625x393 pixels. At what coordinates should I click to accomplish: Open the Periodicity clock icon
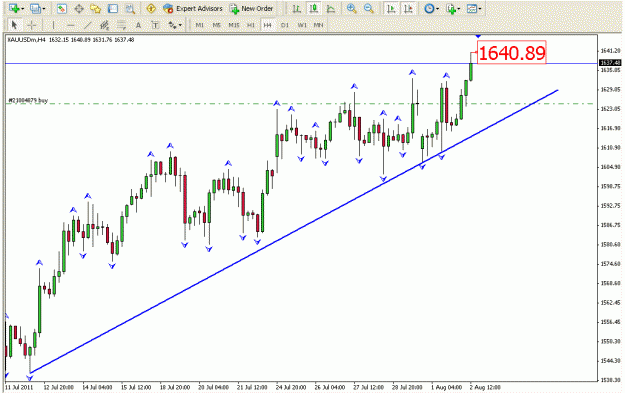pyautogui.click(x=429, y=8)
